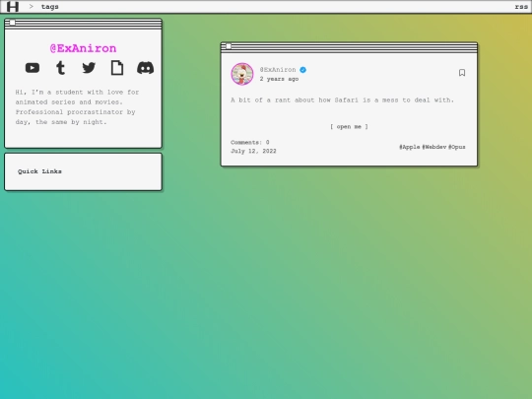Toggle the post window's title bar square
532x399 pixels.
229,46
